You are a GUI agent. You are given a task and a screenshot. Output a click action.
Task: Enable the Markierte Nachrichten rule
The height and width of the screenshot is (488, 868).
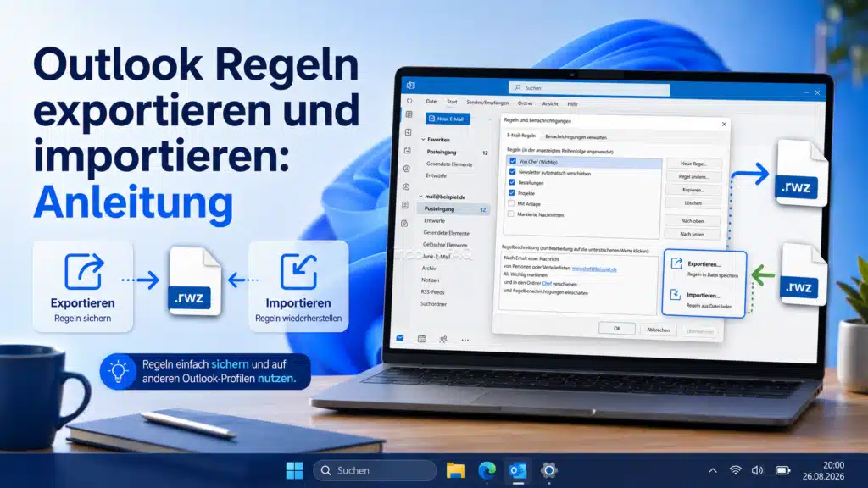coord(510,213)
